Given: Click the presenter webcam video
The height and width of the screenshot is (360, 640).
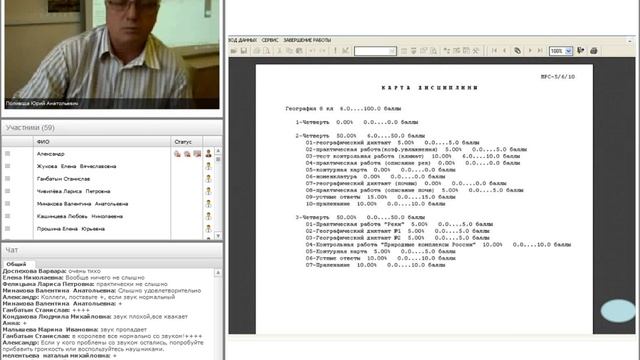Looking at the screenshot, I should click(x=112, y=54).
